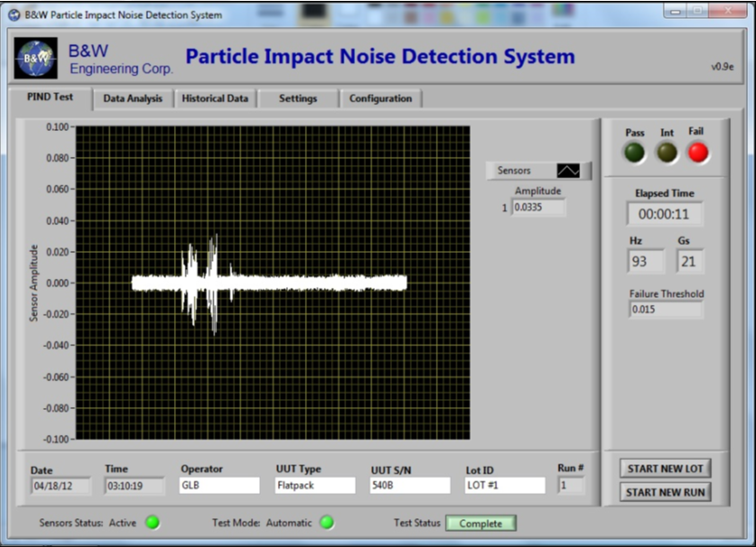Image resolution: width=756 pixels, height=547 pixels.
Task: Open the Settings tab
Action: (298, 99)
